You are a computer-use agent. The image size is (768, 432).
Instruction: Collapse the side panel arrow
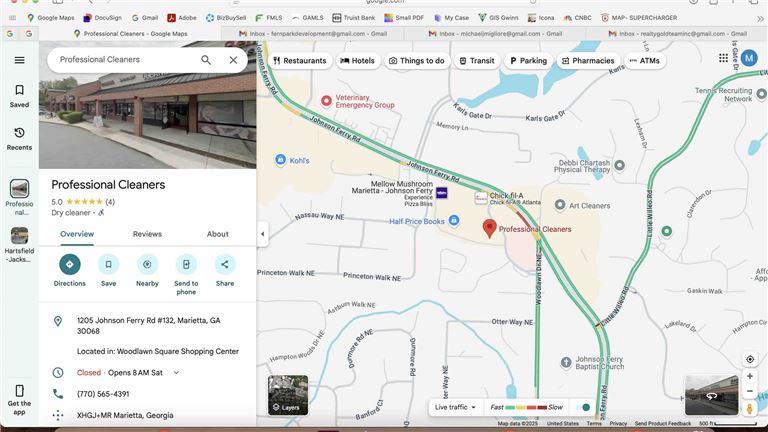point(262,234)
